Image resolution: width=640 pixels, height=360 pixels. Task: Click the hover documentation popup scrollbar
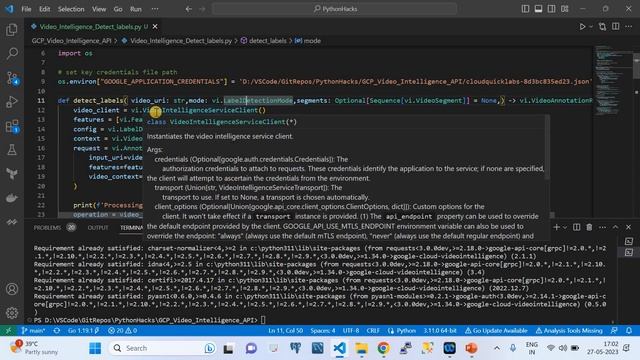point(547,148)
